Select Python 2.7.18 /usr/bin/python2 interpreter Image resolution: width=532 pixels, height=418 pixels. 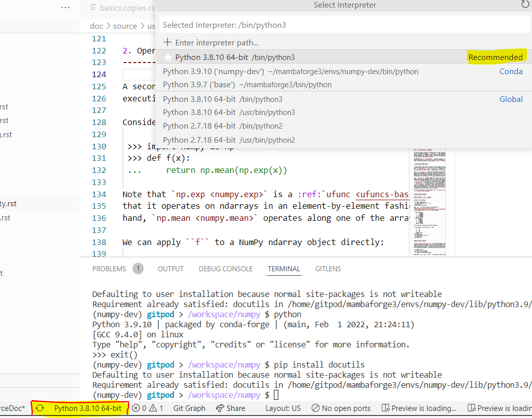click(x=344, y=140)
